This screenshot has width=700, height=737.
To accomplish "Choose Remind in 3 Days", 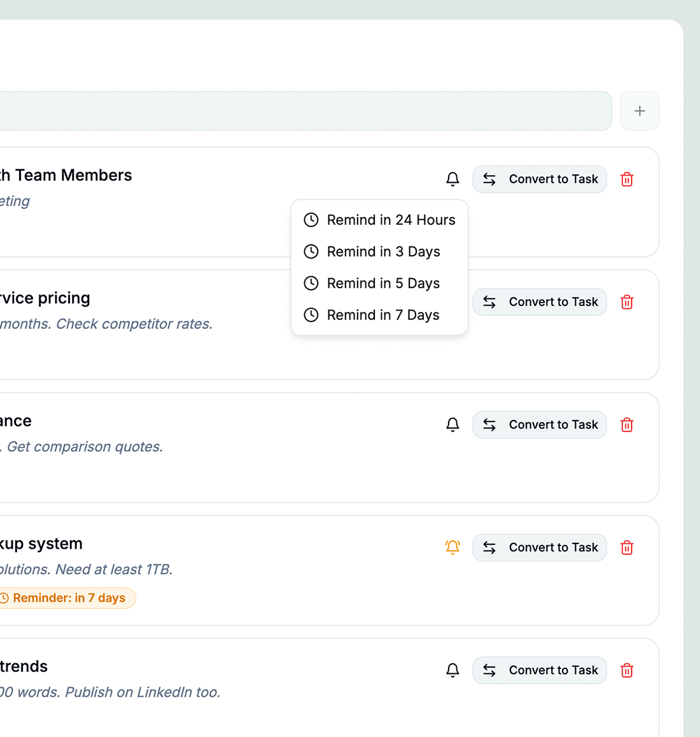I will 379,251.
